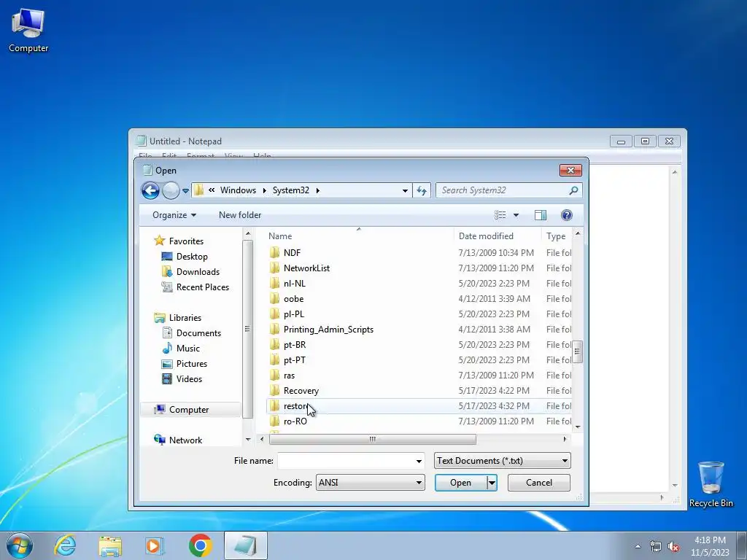Viewport: 747px width, 560px height.
Task: Expand the arrow after System32 breadcrumb
Action: click(318, 190)
